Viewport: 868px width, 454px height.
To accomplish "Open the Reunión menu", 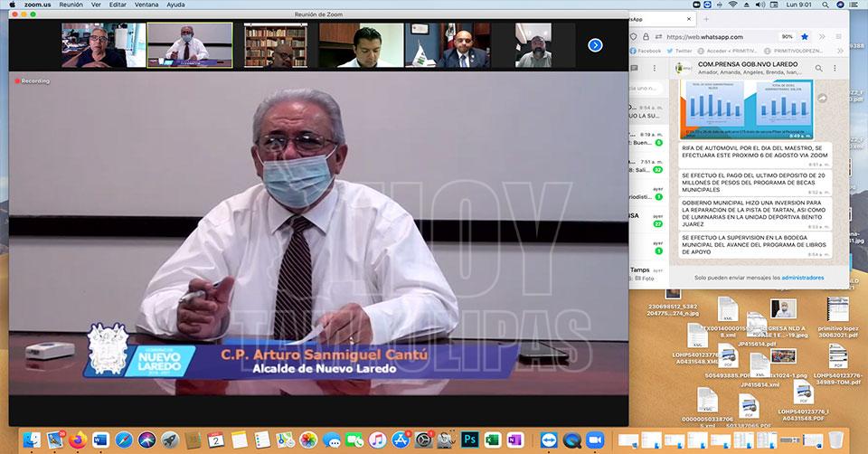I will click(x=71, y=5).
